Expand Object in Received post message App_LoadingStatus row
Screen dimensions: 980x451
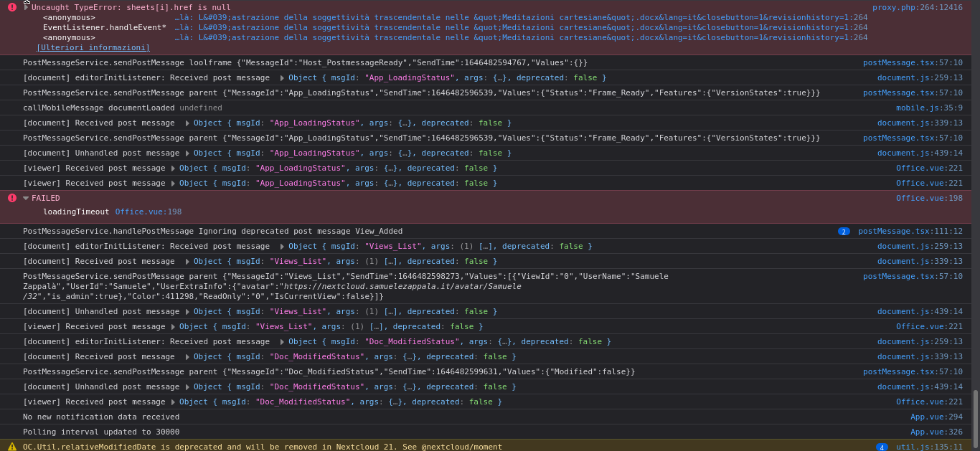(x=187, y=123)
